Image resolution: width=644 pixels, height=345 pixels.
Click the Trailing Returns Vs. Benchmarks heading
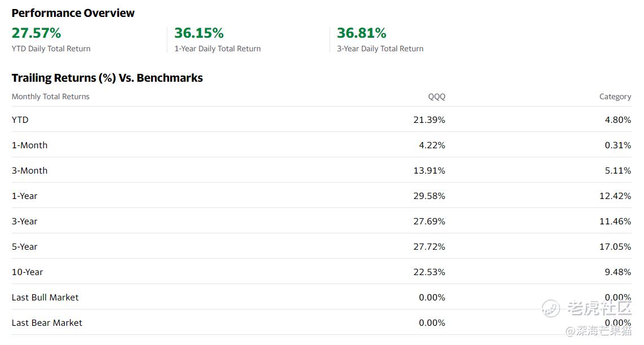[x=107, y=78]
